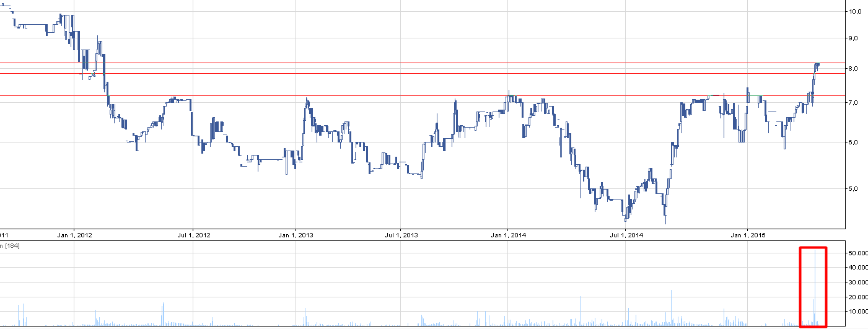Select the 'Jan 1, 2013' axis label
The width and height of the screenshot is (868, 329).
point(295,235)
